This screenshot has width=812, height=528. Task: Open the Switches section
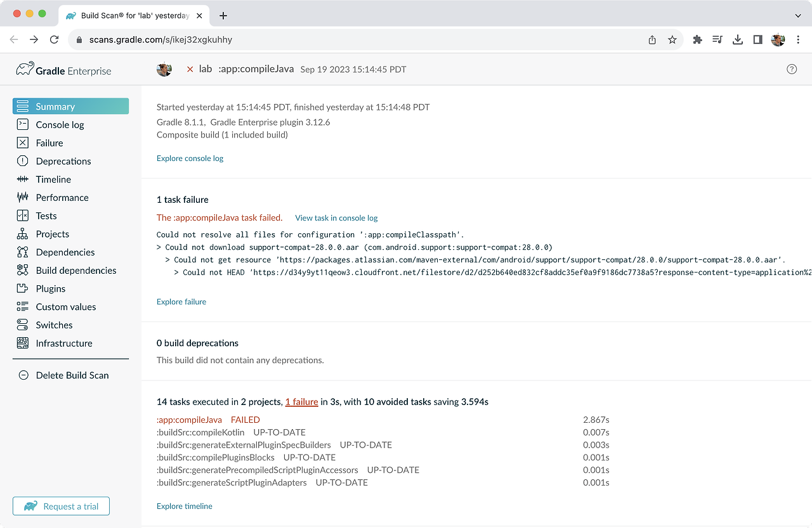[54, 325]
